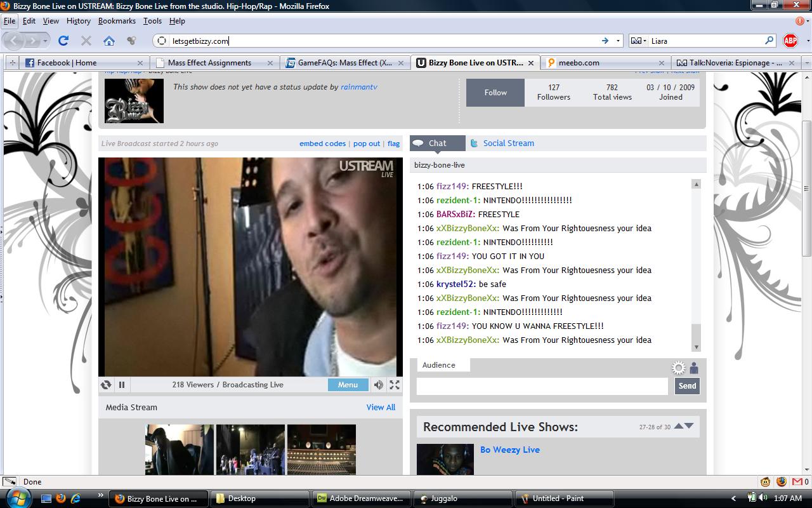Click the search magnifier in search box

[769, 41]
